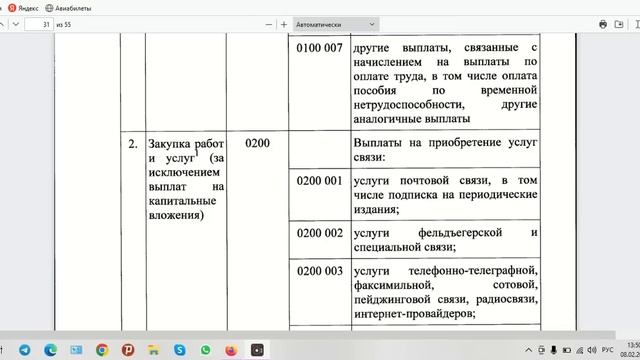
Task: Open Skype from the taskbar
Action: click(180, 350)
